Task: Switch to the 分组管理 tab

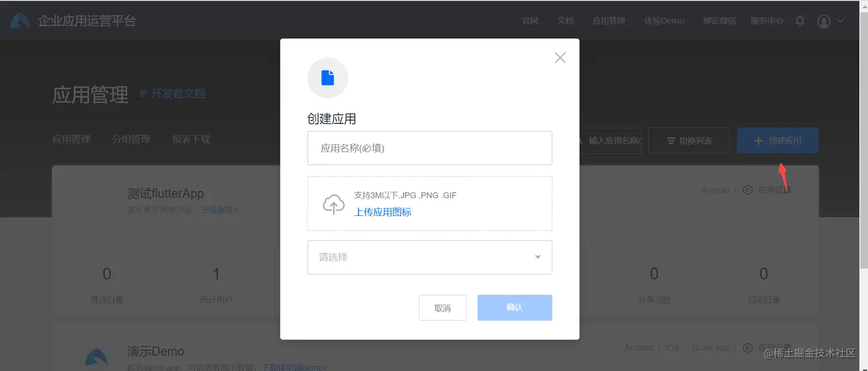Action: click(x=131, y=139)
